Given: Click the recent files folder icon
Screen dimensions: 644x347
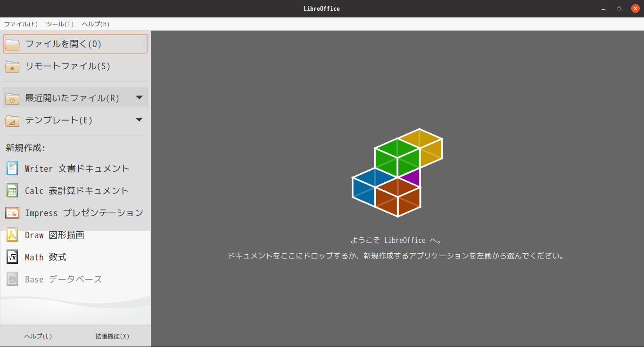Looking at the screenshot, I should [x=12, y=98].
